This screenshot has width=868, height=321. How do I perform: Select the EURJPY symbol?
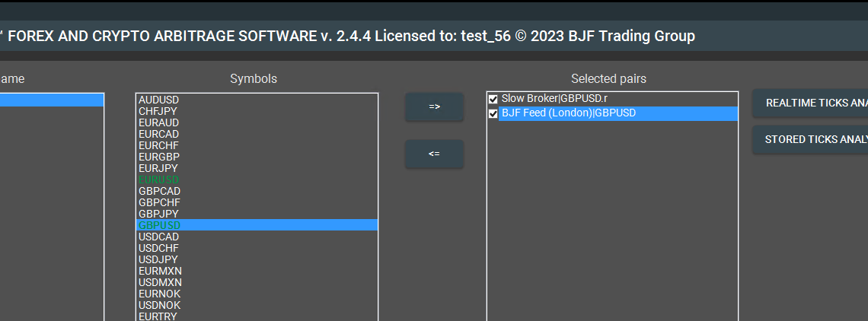click(x=158, y=168)
